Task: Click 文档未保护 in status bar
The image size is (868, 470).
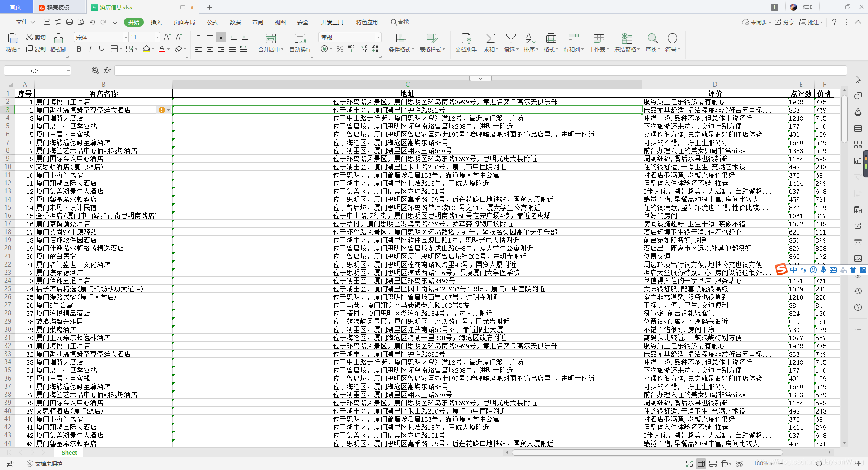Action: coord(44,464)
